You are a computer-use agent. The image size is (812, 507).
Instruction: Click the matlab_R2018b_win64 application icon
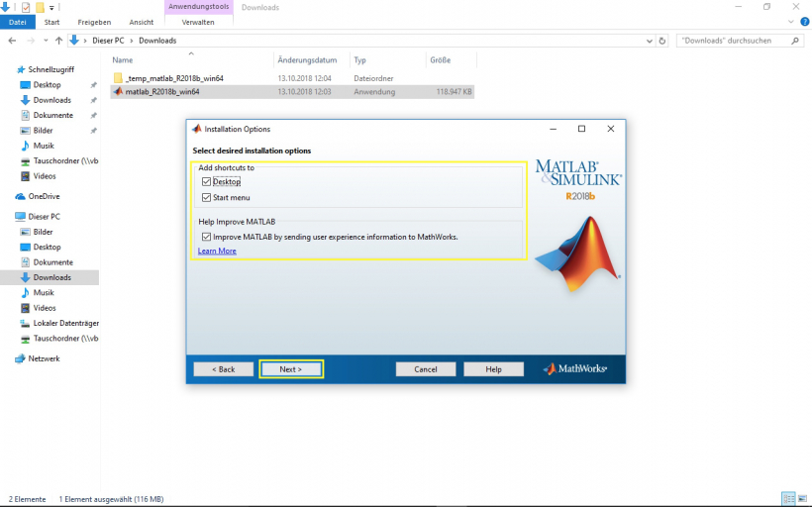pos(118,92)
